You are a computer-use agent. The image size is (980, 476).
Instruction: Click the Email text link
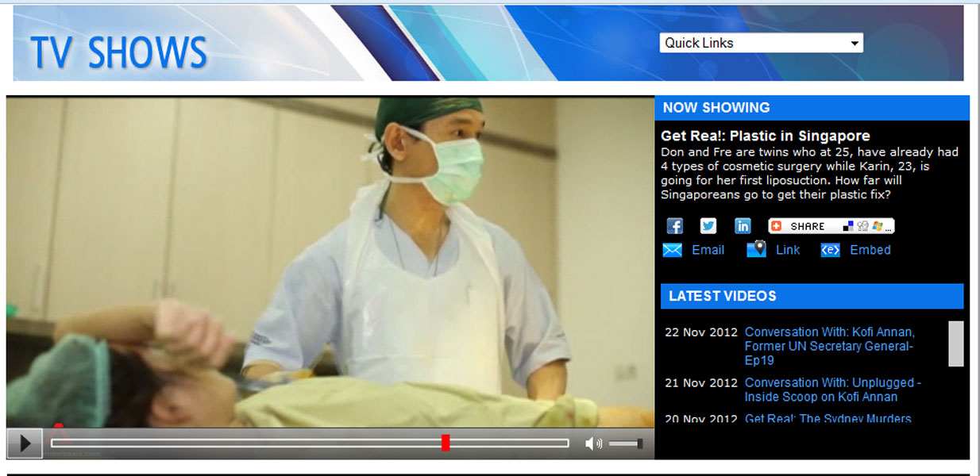coord(708,250)
